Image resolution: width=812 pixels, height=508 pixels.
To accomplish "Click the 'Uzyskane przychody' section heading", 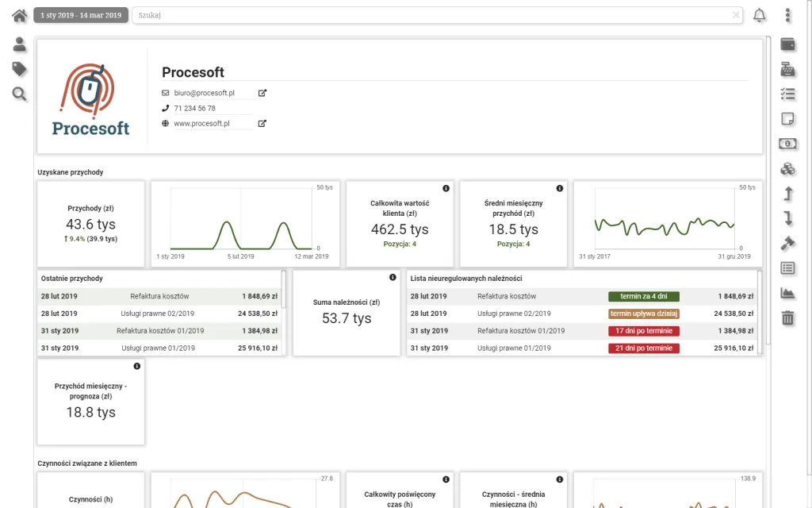I will (x=71, y=172).
